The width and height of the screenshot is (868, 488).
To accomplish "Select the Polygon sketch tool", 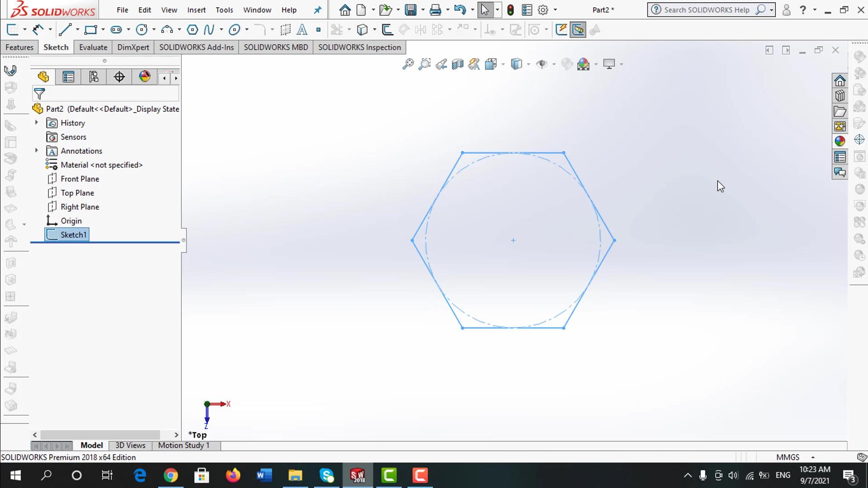I will 192,30.
